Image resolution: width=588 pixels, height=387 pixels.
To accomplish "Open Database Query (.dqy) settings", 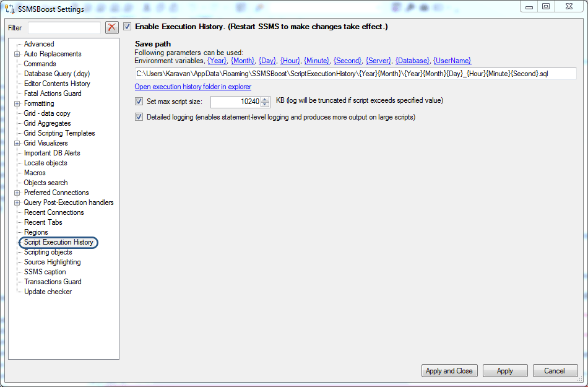I will click(57, 74).
